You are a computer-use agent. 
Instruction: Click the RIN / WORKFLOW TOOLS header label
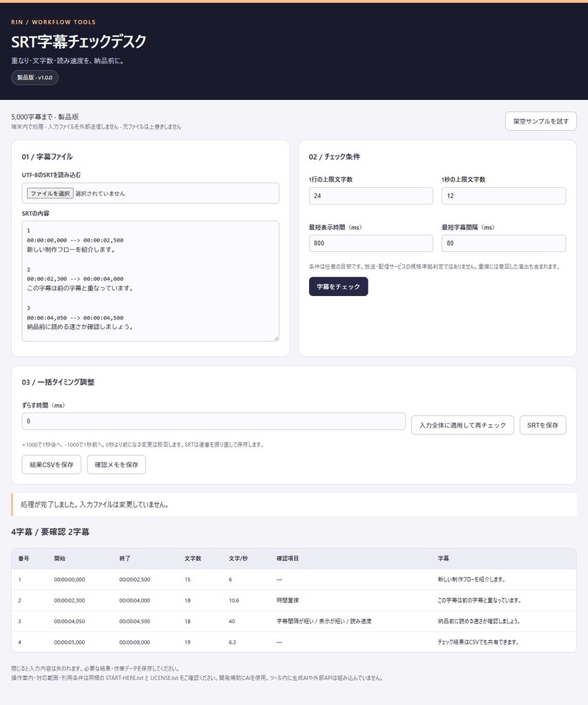click(54, 22)
